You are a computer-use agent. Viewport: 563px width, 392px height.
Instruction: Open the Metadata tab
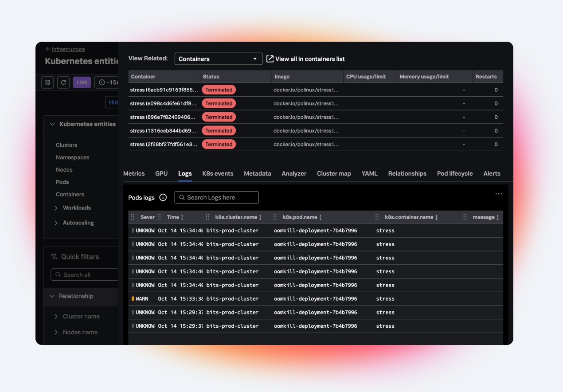click(x=258, y=174)
